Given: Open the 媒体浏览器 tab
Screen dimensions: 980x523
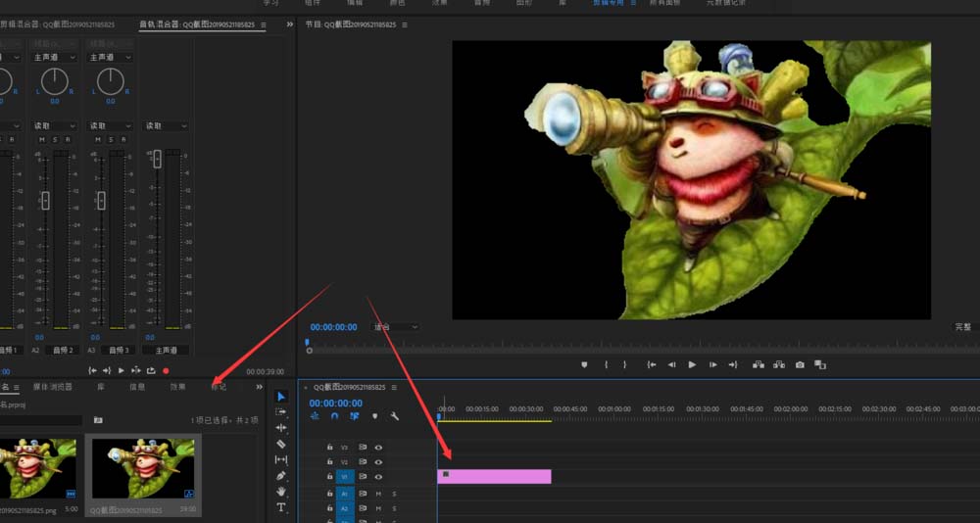Looking at the screenshot, I should 52,387.
